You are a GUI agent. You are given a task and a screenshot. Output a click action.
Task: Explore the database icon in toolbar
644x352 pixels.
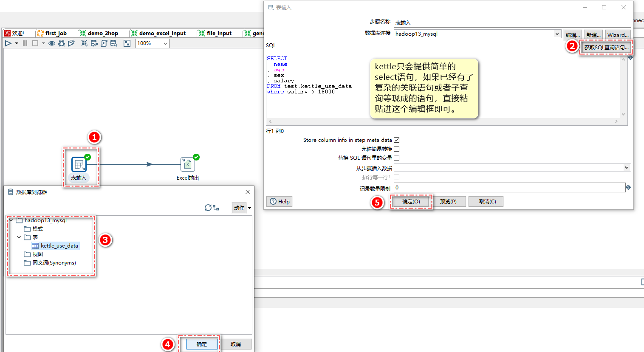click(x=114, y=43)
